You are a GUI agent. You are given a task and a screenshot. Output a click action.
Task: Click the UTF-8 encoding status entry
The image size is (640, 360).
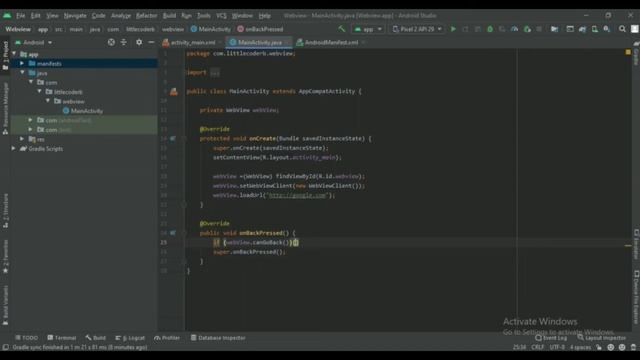click(557, 347)
